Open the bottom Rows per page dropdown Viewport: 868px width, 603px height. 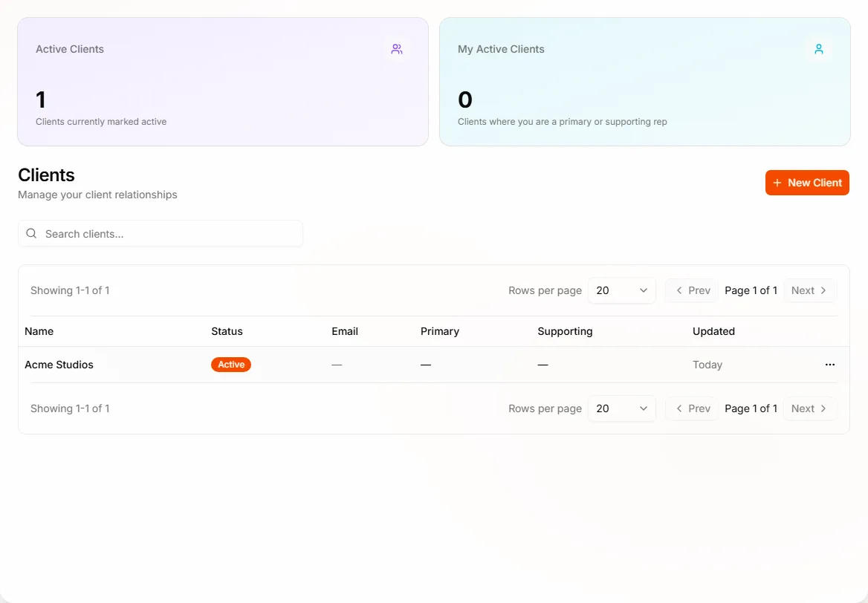click(x=622, y=408)
